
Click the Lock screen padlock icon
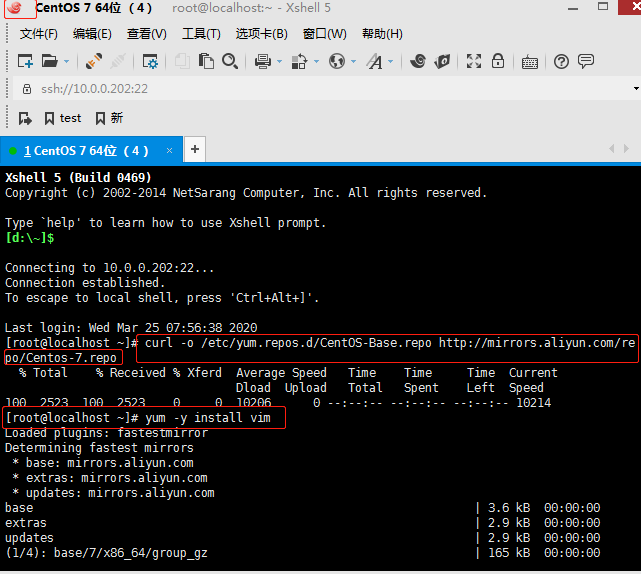coord(498,61)
